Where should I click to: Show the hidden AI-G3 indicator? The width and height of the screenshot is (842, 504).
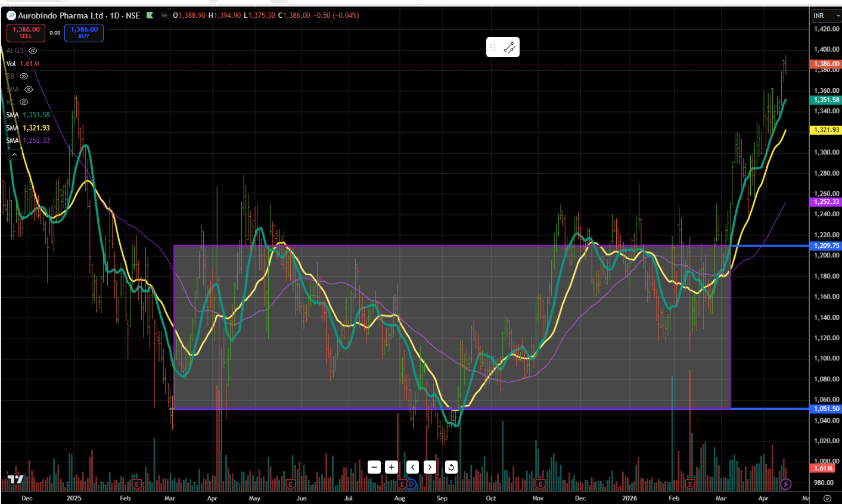[33, 51]
